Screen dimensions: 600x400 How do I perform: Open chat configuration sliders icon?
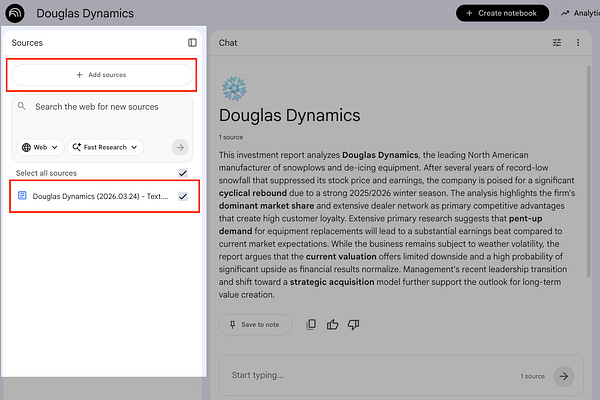[557, 42]
